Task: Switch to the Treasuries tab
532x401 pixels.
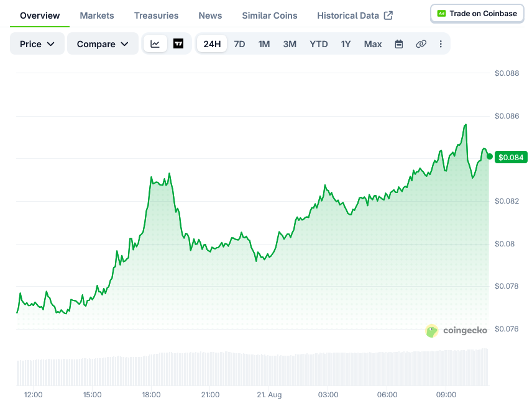Action: click(x=156, y=16)
